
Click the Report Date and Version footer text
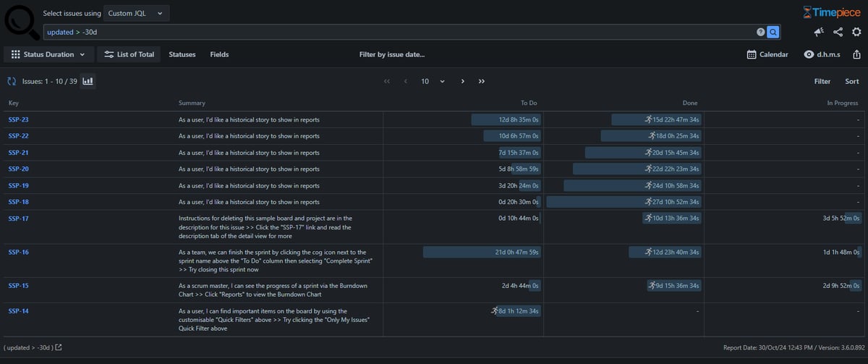point(792,348)
